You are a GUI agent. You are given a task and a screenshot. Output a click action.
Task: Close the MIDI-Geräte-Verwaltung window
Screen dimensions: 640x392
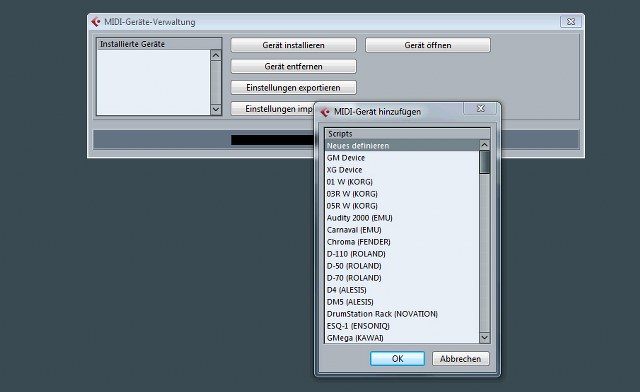click(571, 22)
